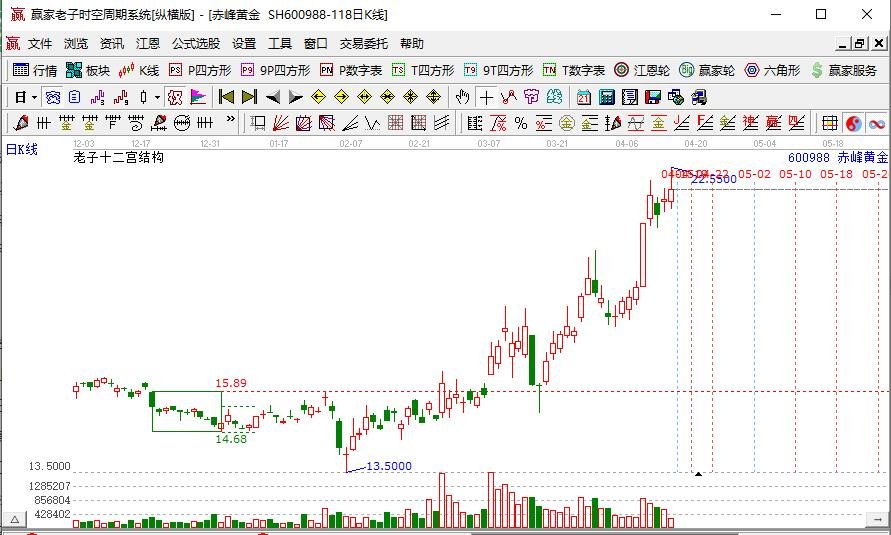Click the 05-10 cycle date marker
The width and height of the screenshot is (891, 535).
[796, 174]
